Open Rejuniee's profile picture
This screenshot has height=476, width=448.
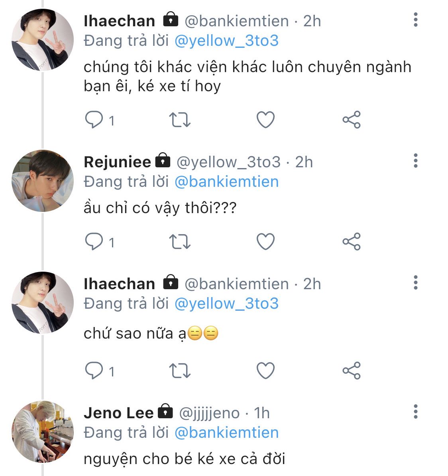click(x=43, y=180)
